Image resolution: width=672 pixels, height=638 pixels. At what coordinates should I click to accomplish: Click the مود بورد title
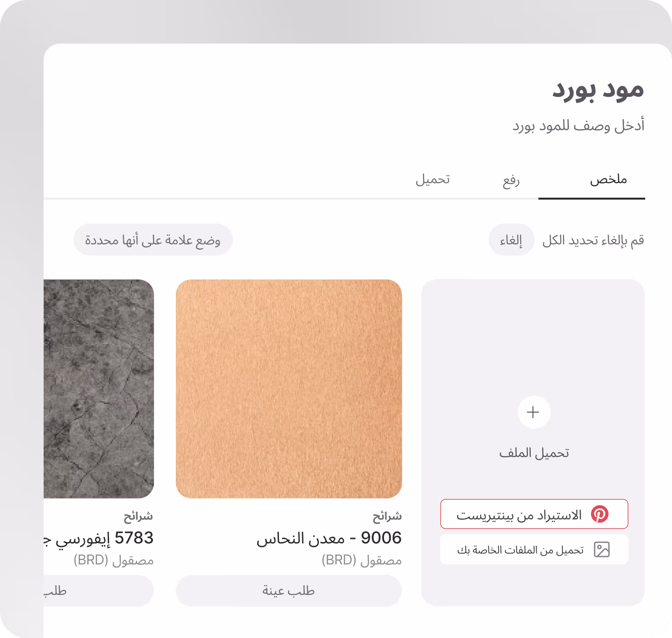598,90
